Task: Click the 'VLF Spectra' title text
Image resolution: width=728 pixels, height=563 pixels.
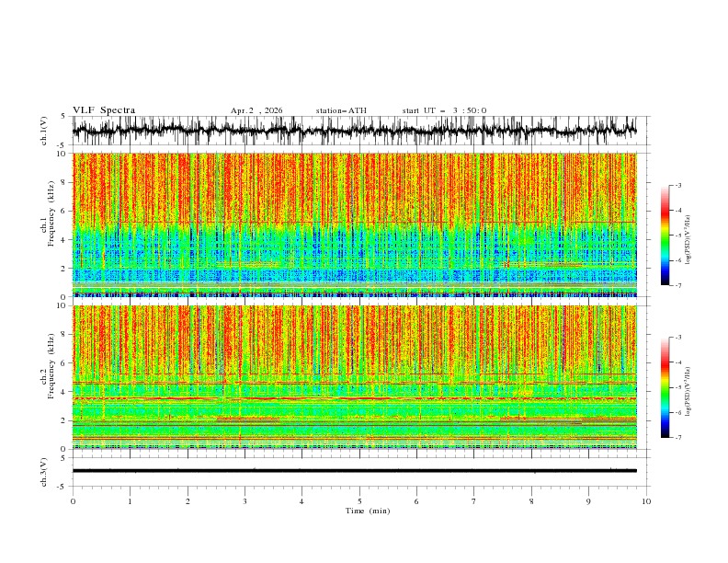Action: coord(104,110)
